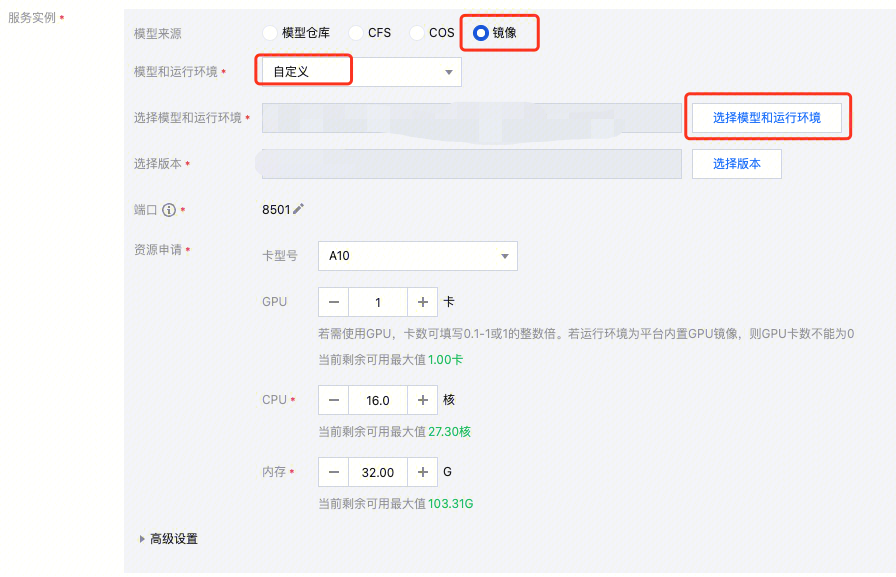Click the GPU value field showing 1

(378, 302)
